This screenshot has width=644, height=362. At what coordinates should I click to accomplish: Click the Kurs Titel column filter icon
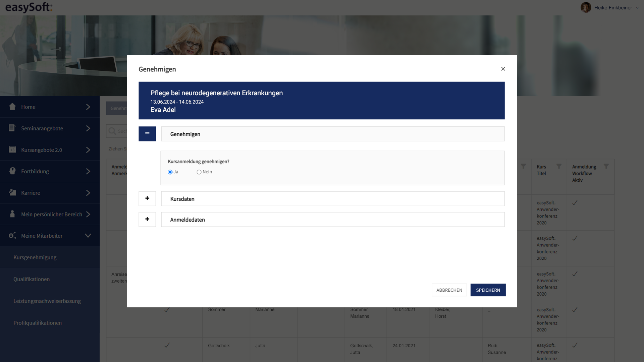click(559, 166)
